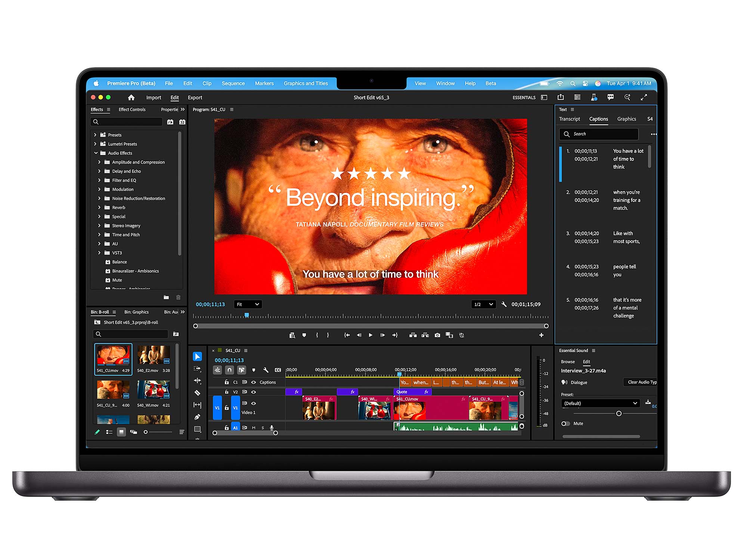
Task: Collapse the Audio Effects folder
Action: [x=96, y=153]
